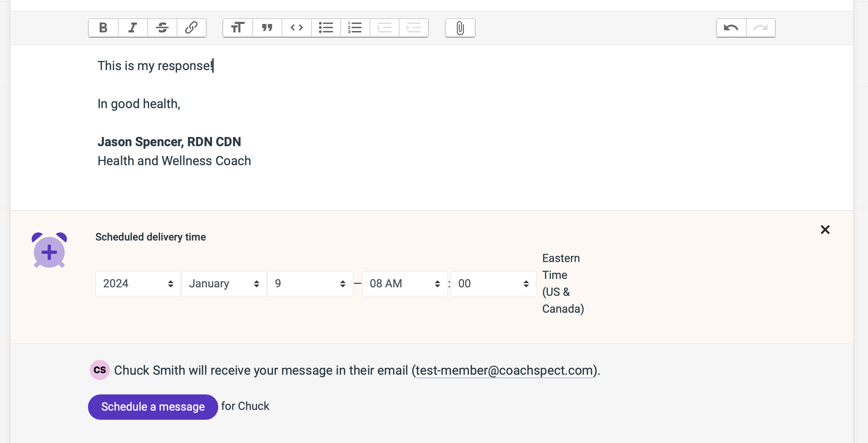Change the 08 AM hour selector
This screenshot has width=868, height=443.
(405, 283)
